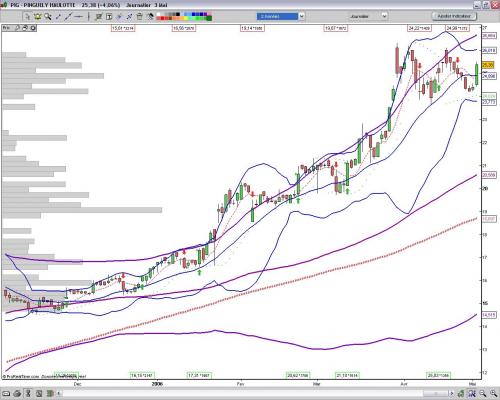Pick the white color swatch
This screenshot has height=400, width=500.
(x=159, y=14)
